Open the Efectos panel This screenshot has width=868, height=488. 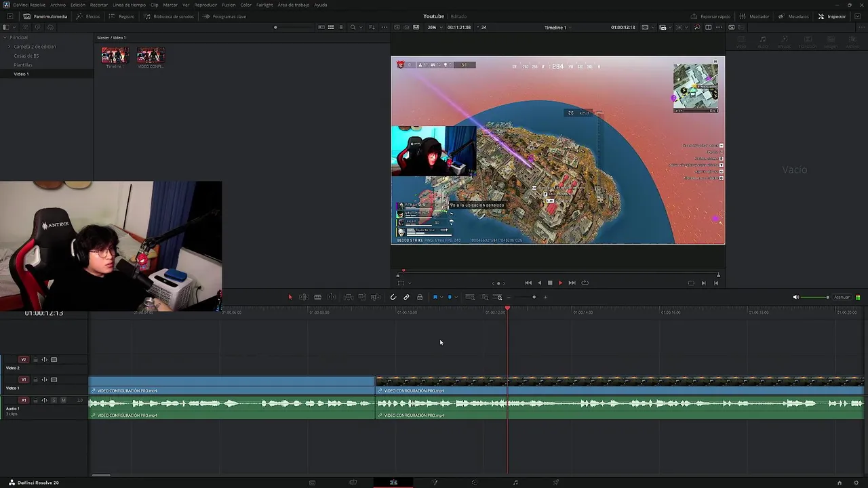coord(88,16)
